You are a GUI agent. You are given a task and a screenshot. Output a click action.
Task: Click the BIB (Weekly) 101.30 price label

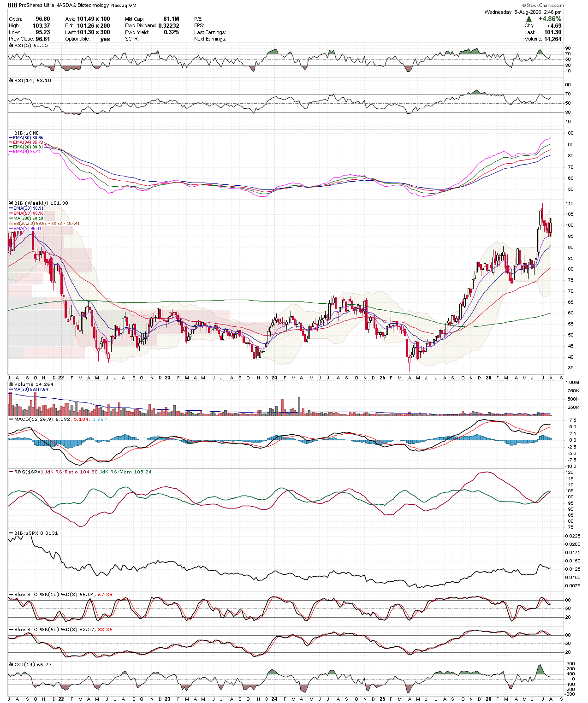pyautogui.click(x=41, y=203)
